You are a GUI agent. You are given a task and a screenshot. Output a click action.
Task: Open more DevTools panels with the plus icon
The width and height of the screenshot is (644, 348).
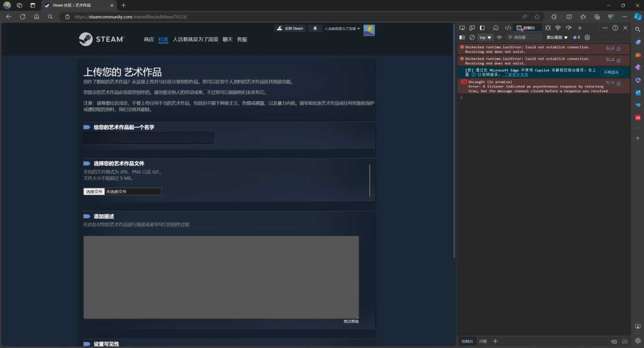(x=580, y=28)
